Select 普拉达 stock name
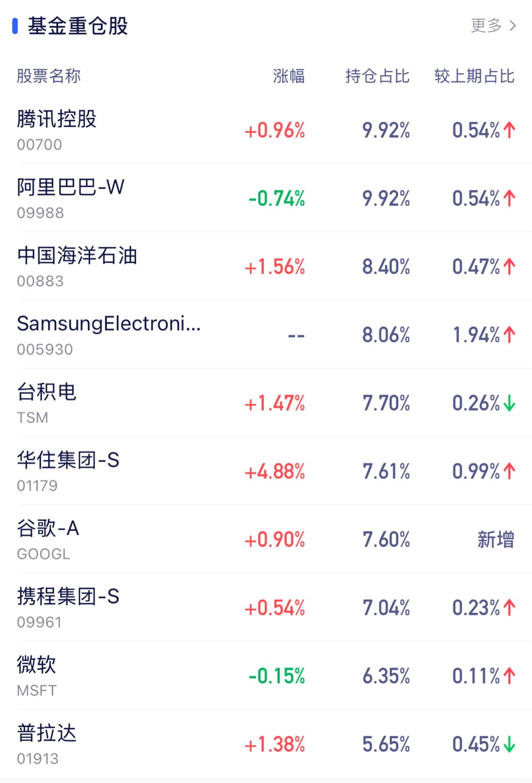 point(46,733)
